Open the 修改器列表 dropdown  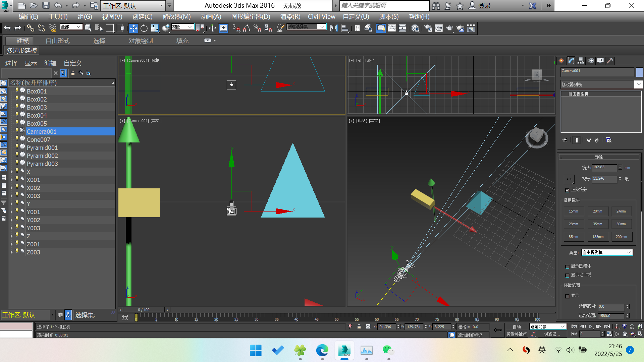[639, 84]
